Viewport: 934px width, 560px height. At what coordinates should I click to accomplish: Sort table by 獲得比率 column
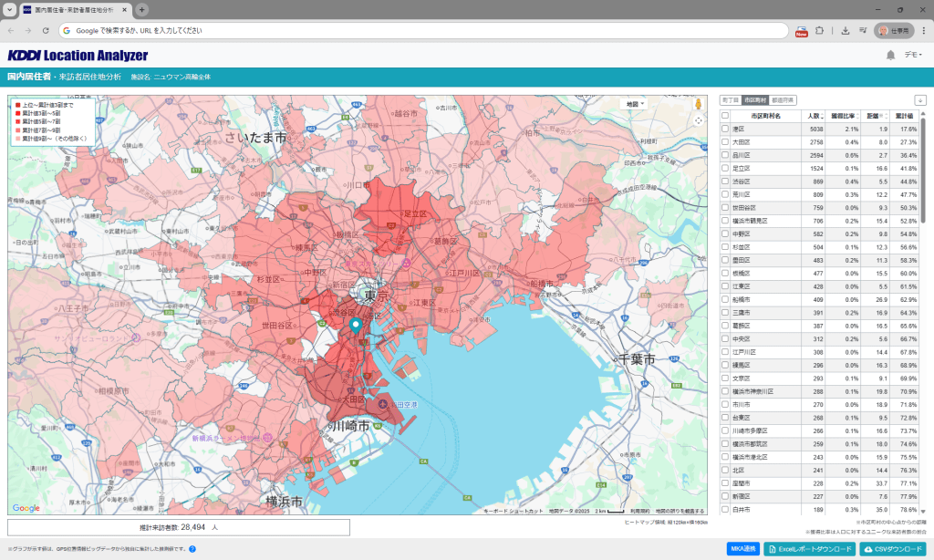[844, 116]
